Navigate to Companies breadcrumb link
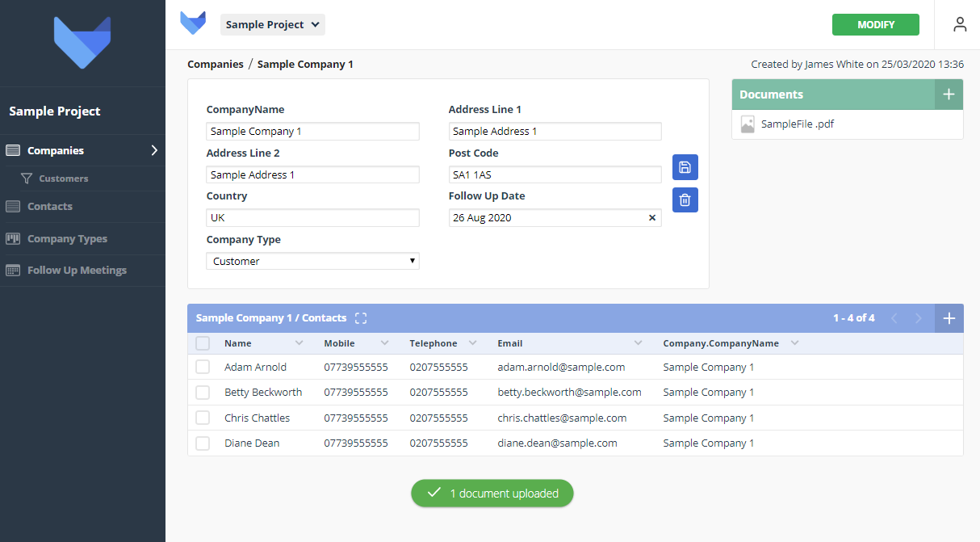This screenshot has width=980, height=542. [x=215, y=64]
